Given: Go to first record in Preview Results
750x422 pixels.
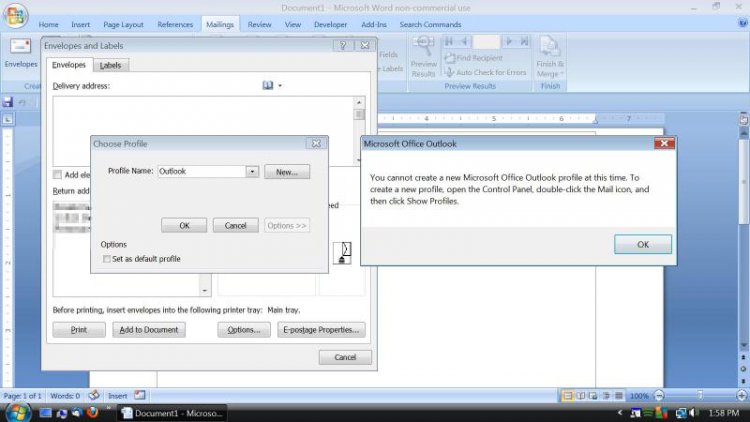Looking at the screenshot, I should pyautogui.click(x=449, y=42).
